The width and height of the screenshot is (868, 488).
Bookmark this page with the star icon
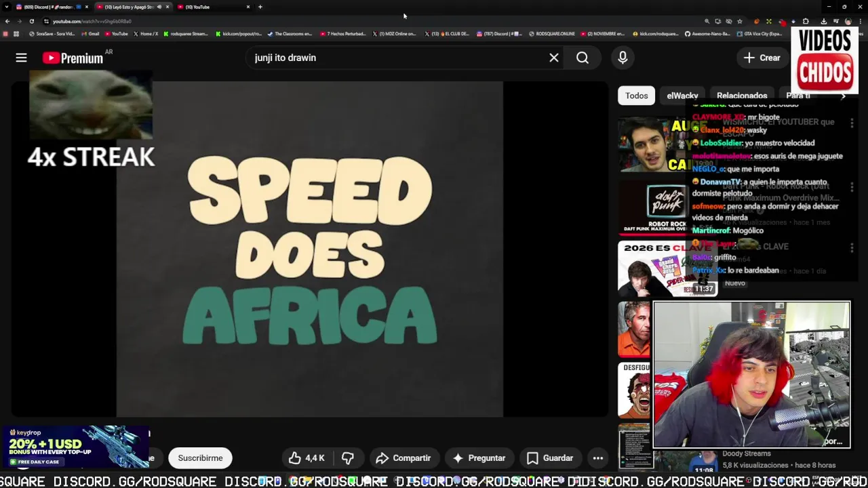tap(740, 21)
